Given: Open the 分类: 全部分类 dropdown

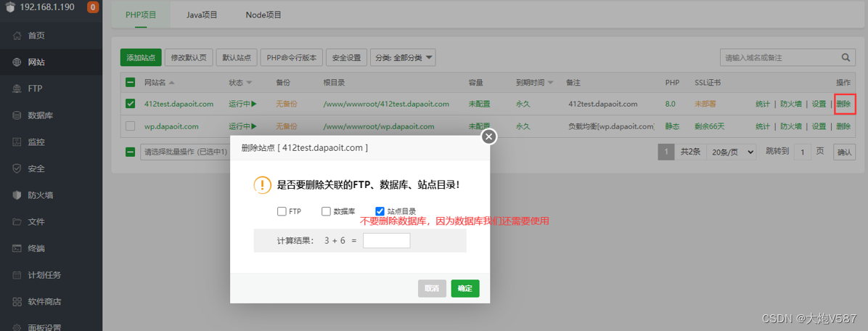Looking at the screenshot, I should pyautogui.click(x=403, y=57).
